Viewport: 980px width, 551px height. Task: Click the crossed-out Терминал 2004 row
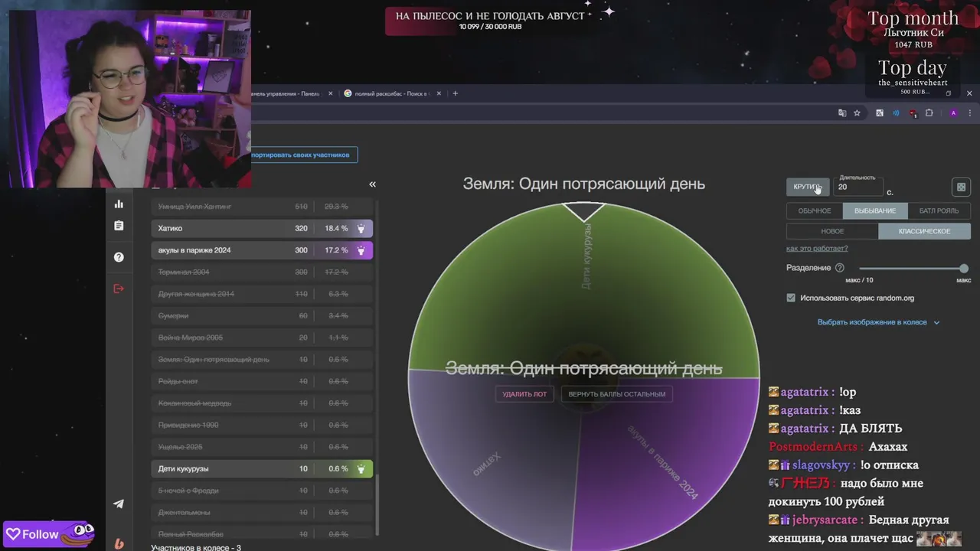click(262, 272)
